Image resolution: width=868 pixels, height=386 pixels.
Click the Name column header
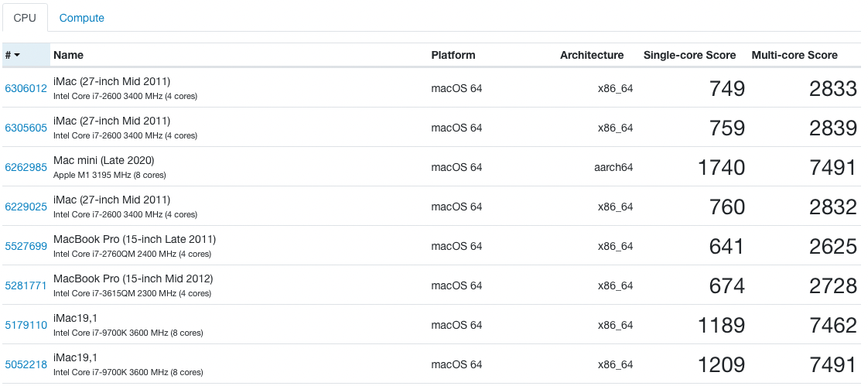[x=68, y=55]
